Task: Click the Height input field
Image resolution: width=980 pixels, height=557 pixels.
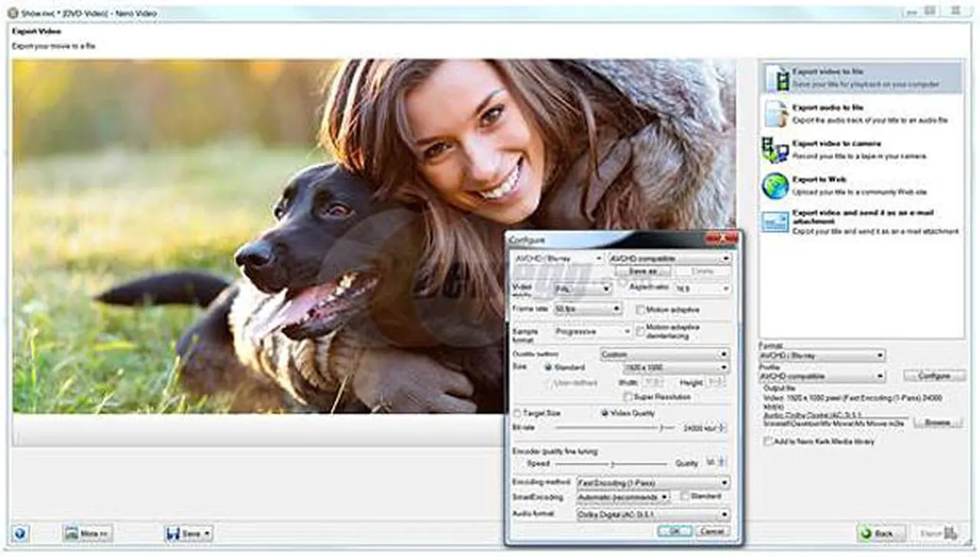Action: tap(716, 382)
